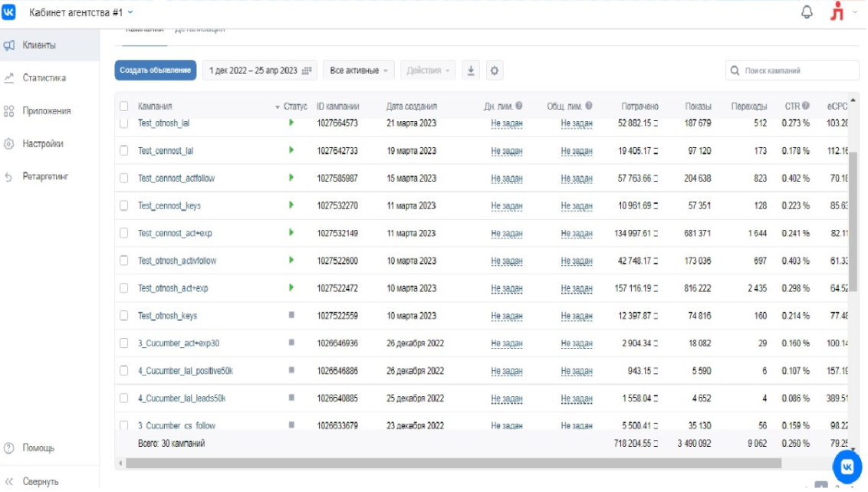Select all campaigns header checkbox
868x492 pixels.
coord(124,107)
